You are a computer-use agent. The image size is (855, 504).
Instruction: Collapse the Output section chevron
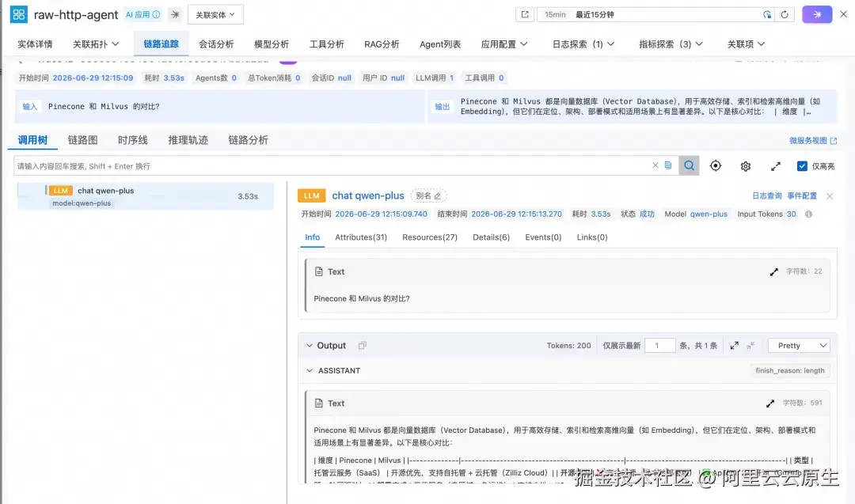[310, 346]
